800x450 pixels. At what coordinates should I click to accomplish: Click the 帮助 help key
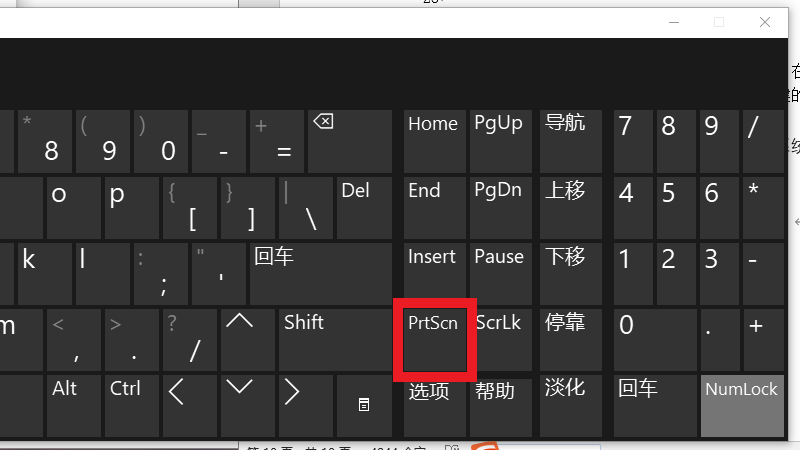pyautogui.click(x=501, y=406)
